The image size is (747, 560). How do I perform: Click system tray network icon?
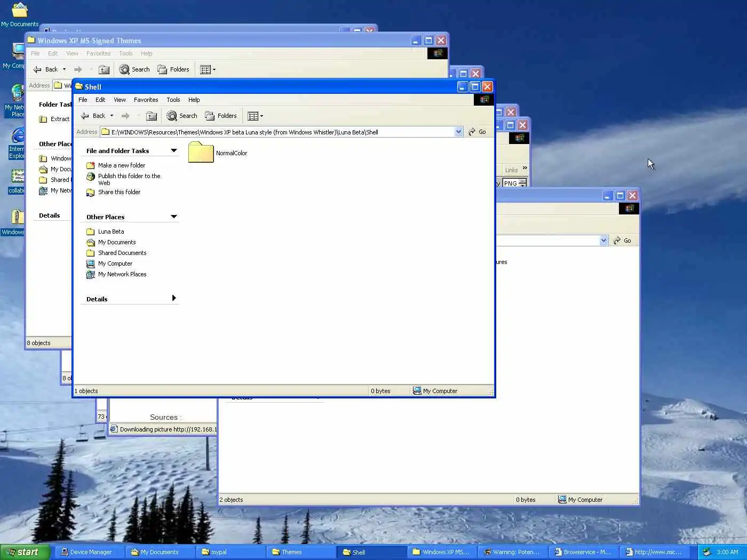(x=706, y=552)
